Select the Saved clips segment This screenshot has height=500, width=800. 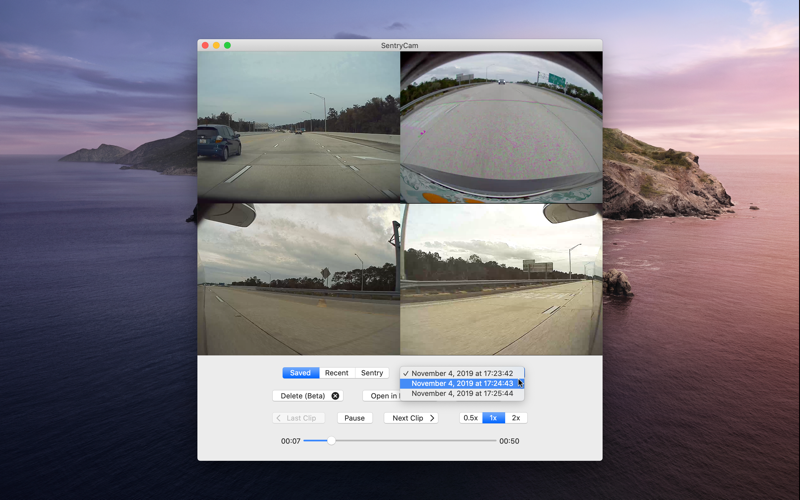click(x=301, y=373)
